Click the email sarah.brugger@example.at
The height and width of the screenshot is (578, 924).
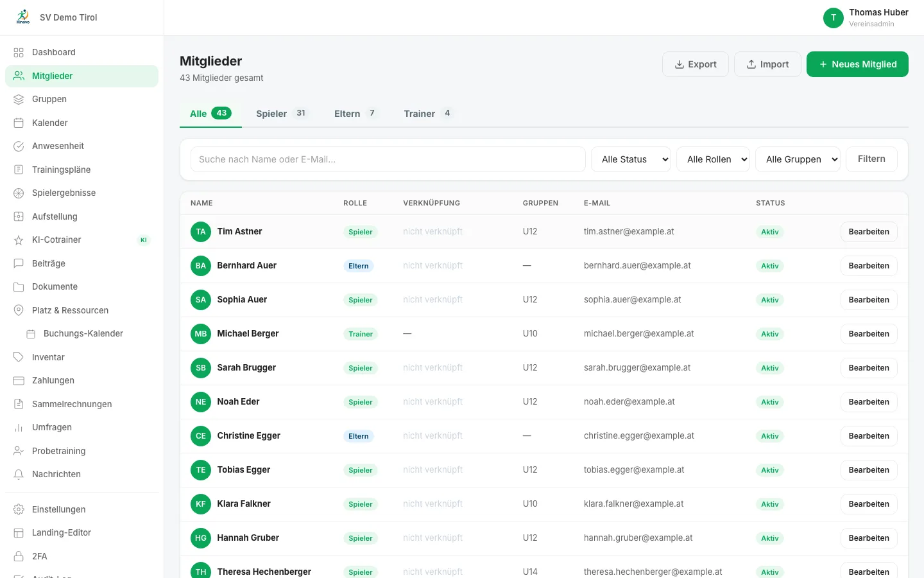[x=637, y=368]
